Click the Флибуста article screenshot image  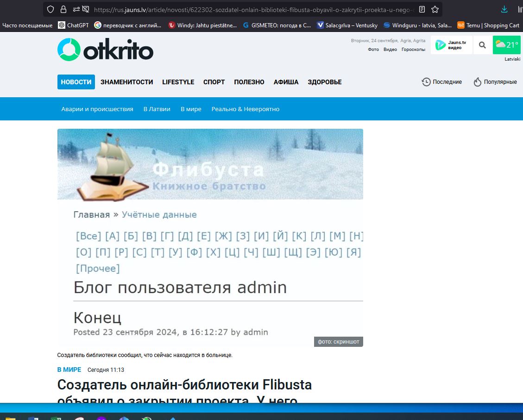tap(210, 238)
